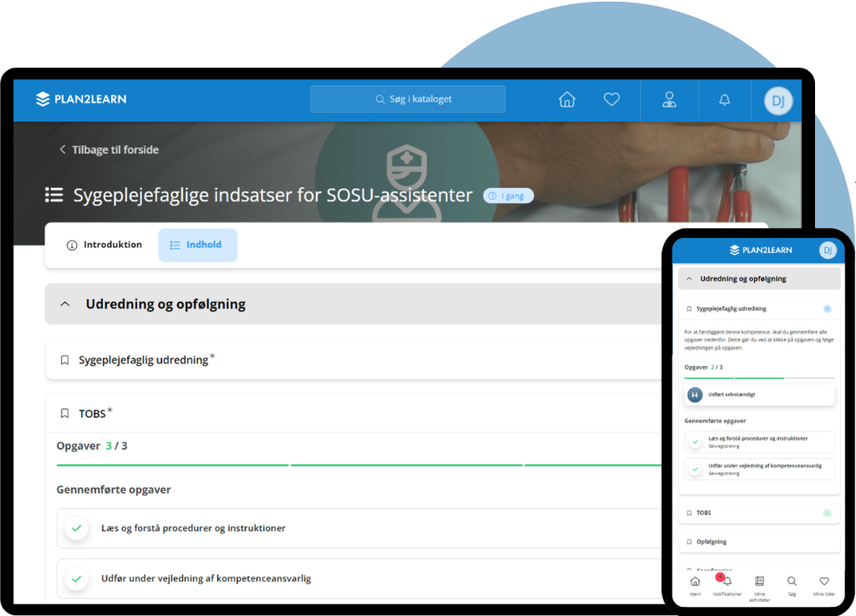Open notifications bell in desktop header
This screenshot has height=616, width=856.
725,99
